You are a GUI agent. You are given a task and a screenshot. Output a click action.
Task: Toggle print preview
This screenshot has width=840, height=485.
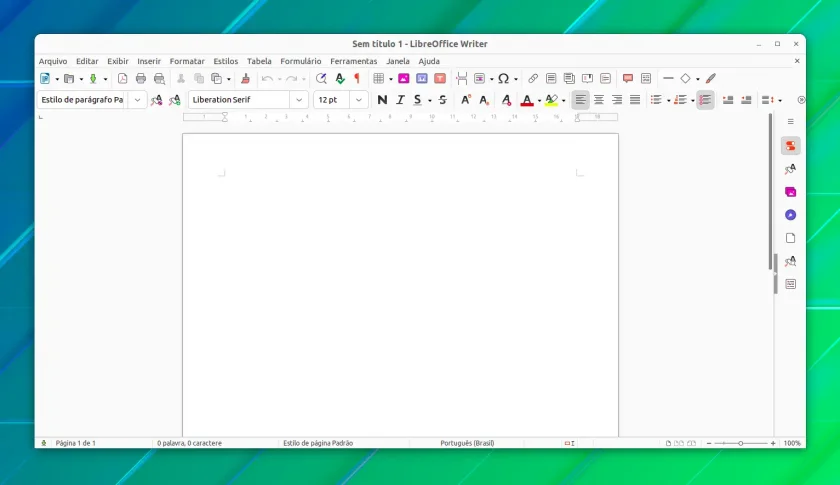point(159,79)
